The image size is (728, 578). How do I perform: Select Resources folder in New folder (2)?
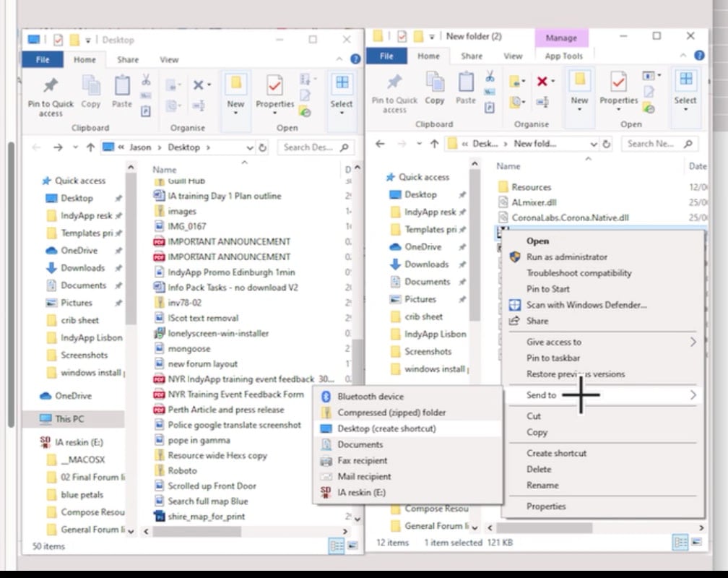pyautogui.click(x=531, y=187)
